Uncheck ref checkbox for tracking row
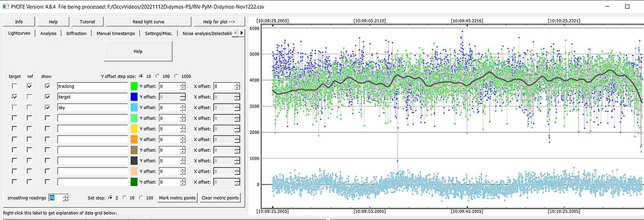This screenshot has width=644, height=220. tap(29, 86)
